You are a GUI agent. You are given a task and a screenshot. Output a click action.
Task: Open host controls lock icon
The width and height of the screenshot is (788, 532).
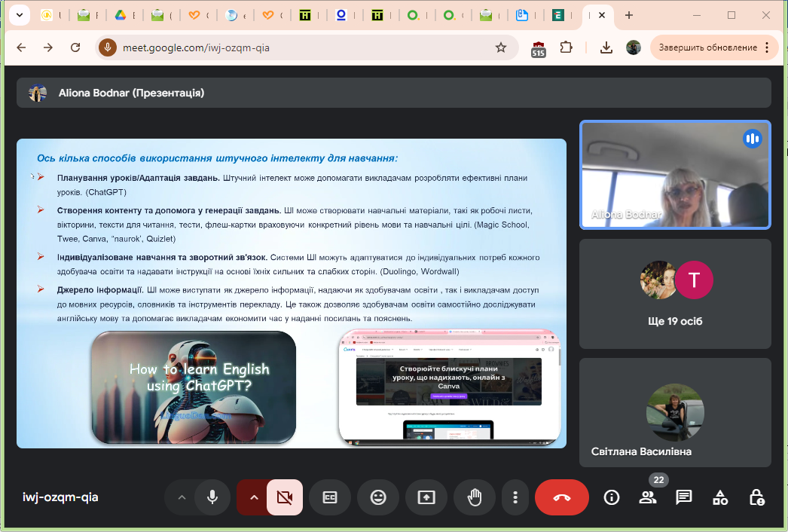click(x=756, y=497)
